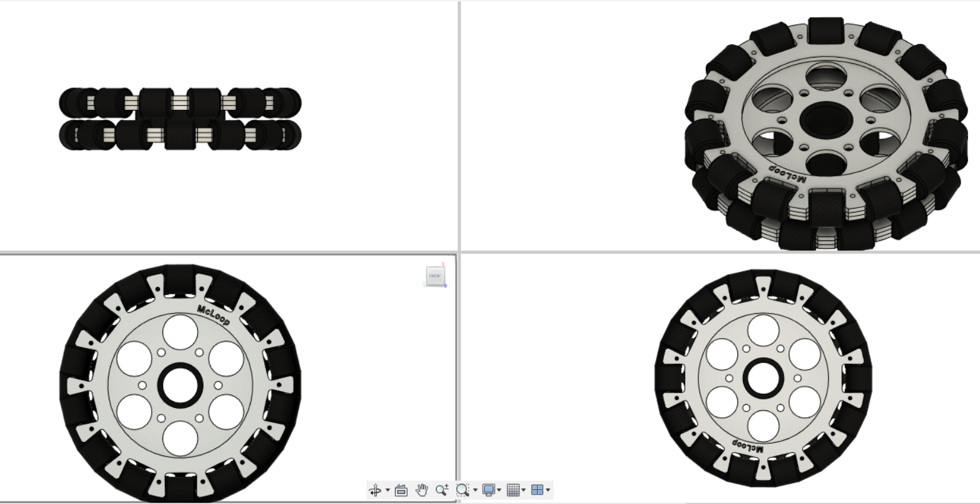Expand the Display Settings dropdown arrow
This screenshot has width=980, height=504.
pyautogui.click(x=499, y=490)
